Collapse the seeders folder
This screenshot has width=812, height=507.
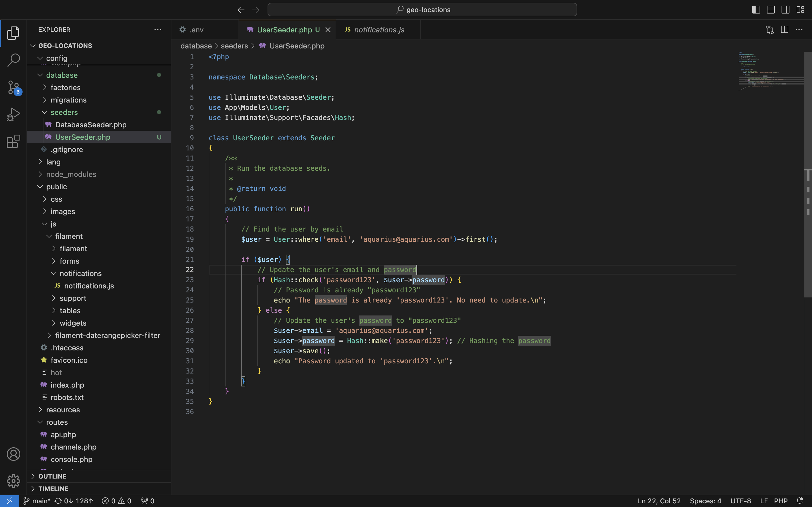point(64,112)
